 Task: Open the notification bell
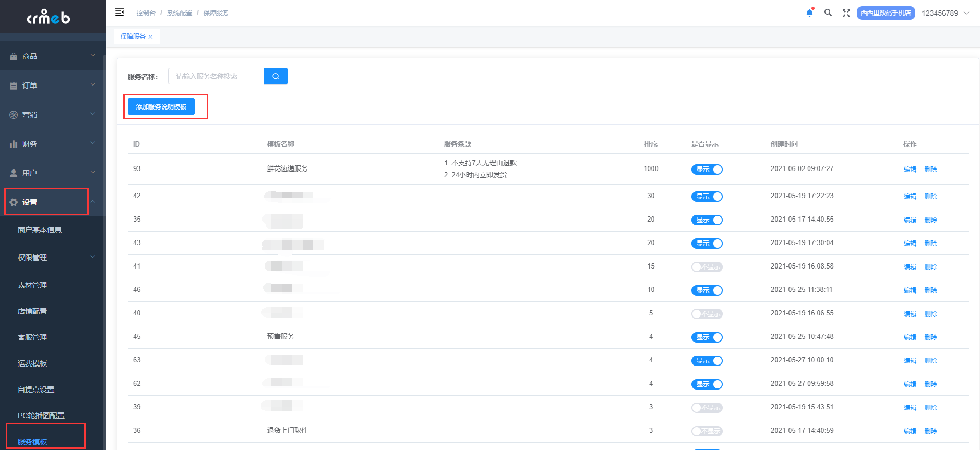click(809, 13)
